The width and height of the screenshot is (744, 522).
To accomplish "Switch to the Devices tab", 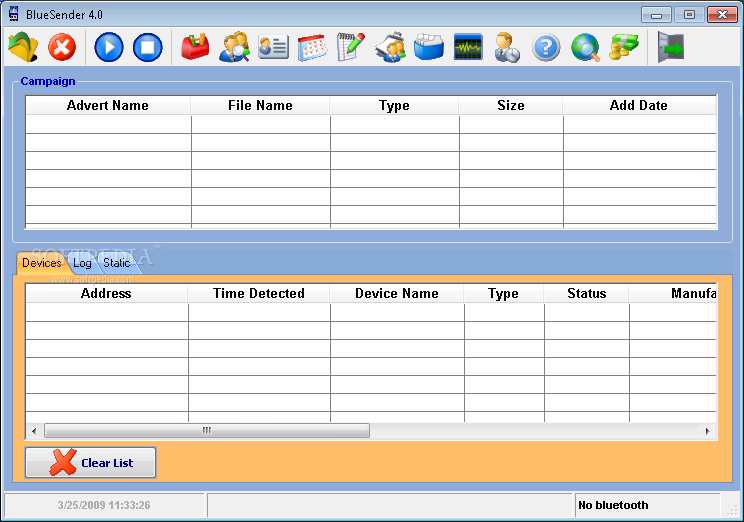I will point(41,263).
